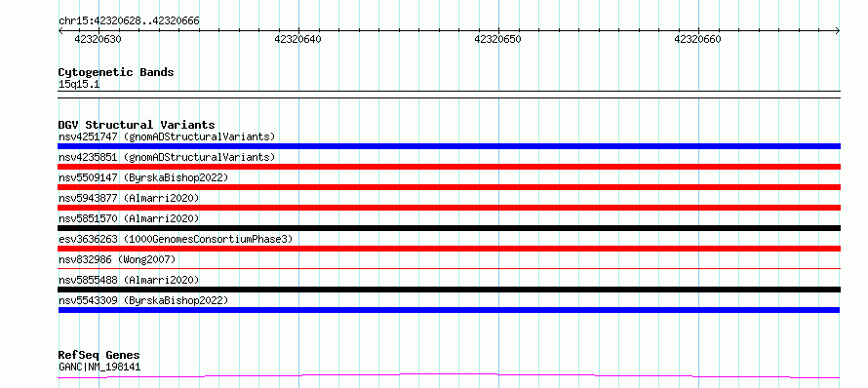This screenshot has height=388, width=868.
Task: Open variant esv3636263 1000Genomes label
Action: coord(176,239)
